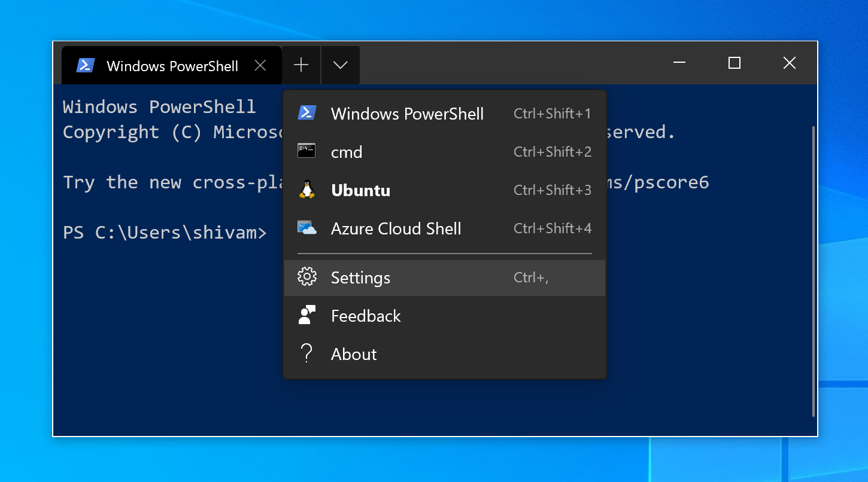Viewport: 868px width, 482px height.
Task: Click the Ctrl+Shift+1 shortcut label
Action: tap(553, 114)
